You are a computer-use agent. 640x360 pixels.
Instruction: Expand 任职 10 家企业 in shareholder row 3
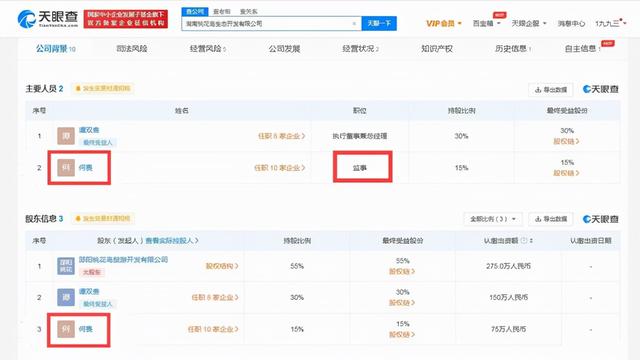click(213, 329)
